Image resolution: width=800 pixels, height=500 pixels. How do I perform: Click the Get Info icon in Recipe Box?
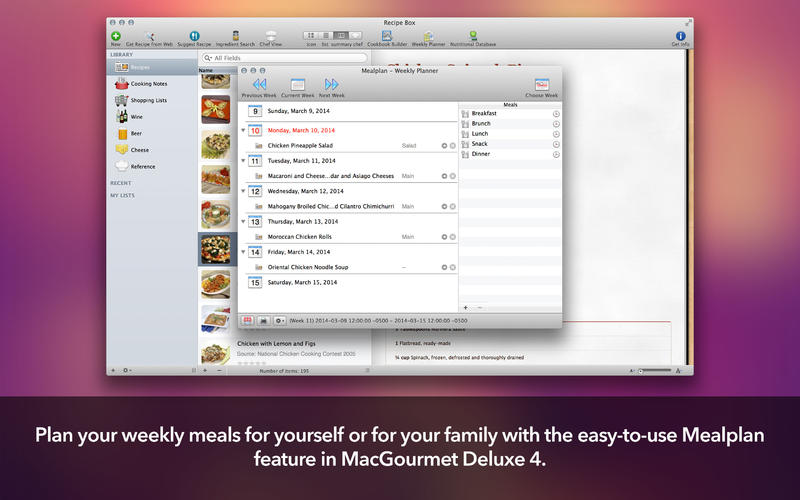[x=681, y=36]
